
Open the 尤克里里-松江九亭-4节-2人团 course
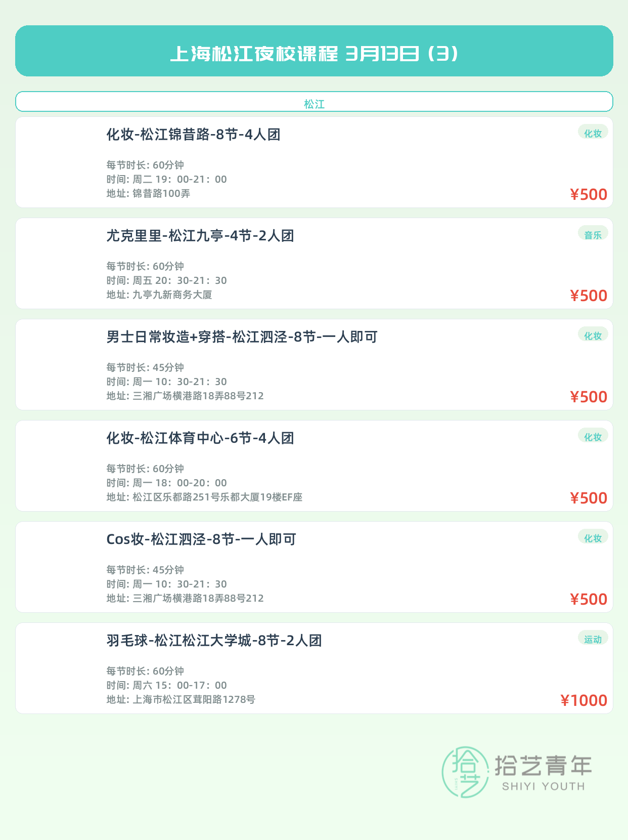pos(200,236)
